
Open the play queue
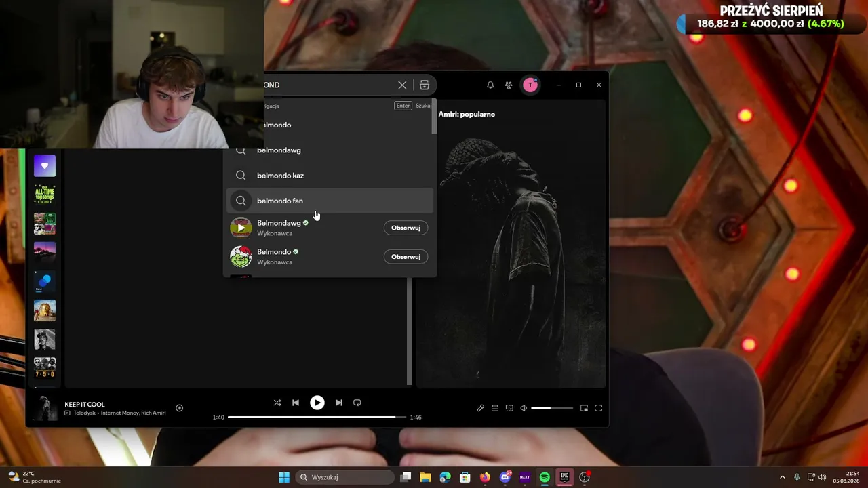click(x=495, y=408)
